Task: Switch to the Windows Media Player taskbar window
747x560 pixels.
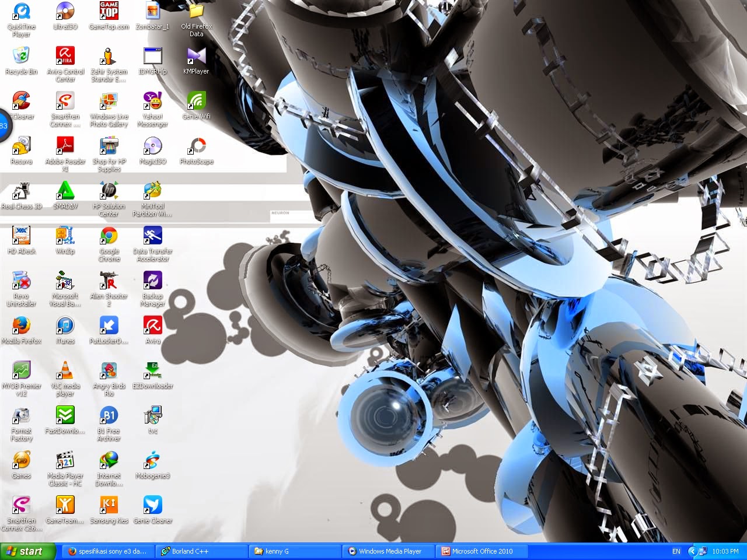Action: point(388,551)
